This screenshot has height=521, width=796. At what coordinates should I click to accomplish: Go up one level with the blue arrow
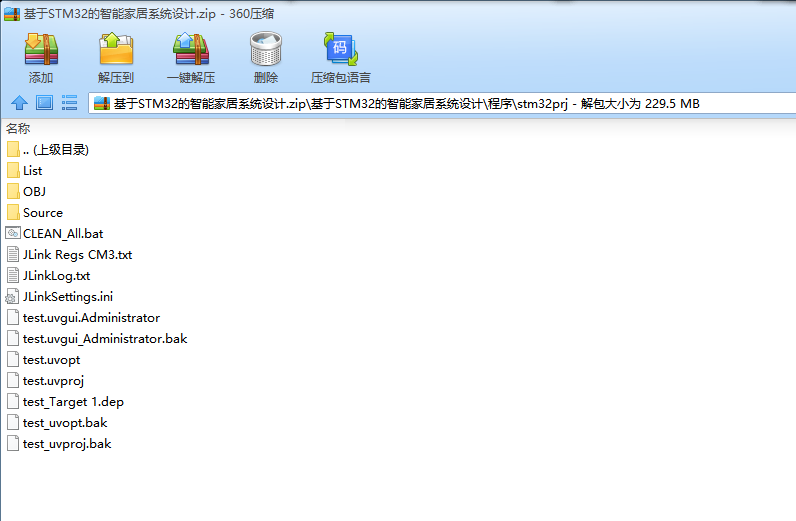coord(19,103)
